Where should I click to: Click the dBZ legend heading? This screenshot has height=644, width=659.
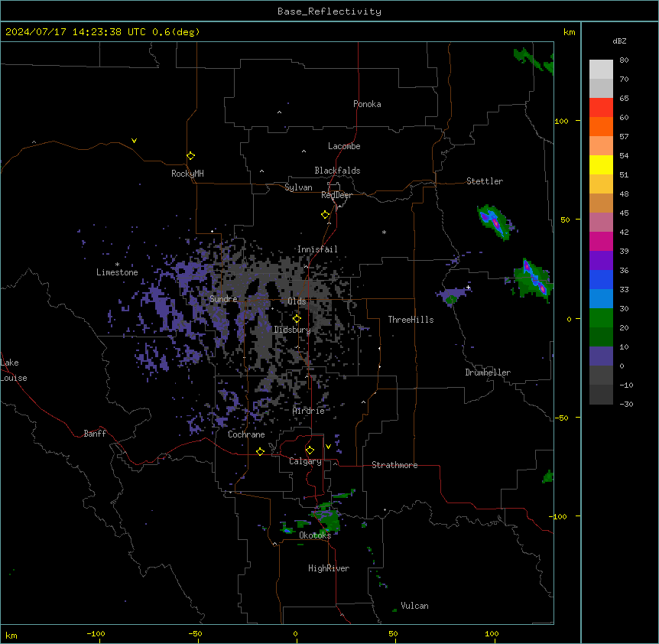pyautogui.click(x=619, y=41)
